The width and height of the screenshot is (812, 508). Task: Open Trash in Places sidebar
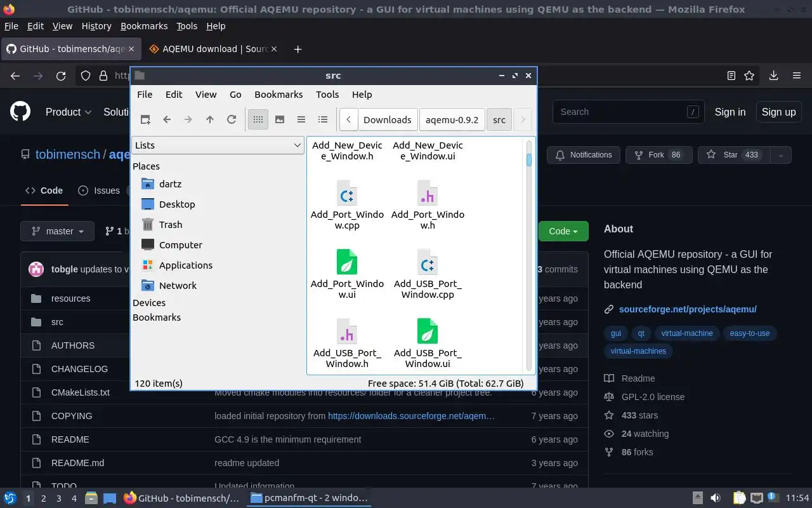tap(171, 224)
